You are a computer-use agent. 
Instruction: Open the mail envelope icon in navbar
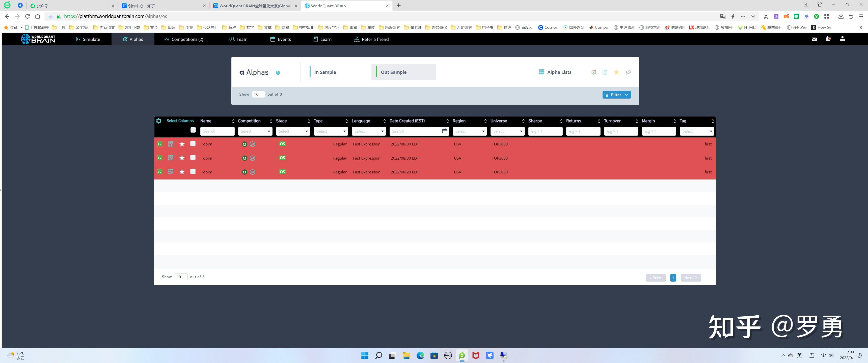[814, 39]
